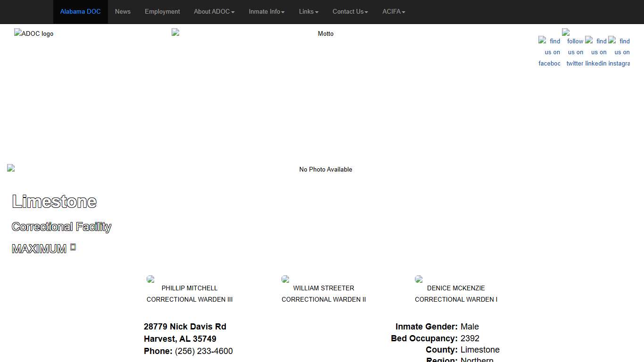Open the Inmate Info dropdown
This screenshot has width=644, height=362.
pyautogui.click(x=266, y=12)
